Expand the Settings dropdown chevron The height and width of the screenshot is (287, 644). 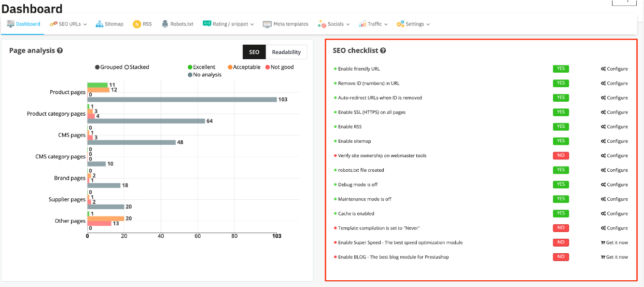click(x=428, y=24)
